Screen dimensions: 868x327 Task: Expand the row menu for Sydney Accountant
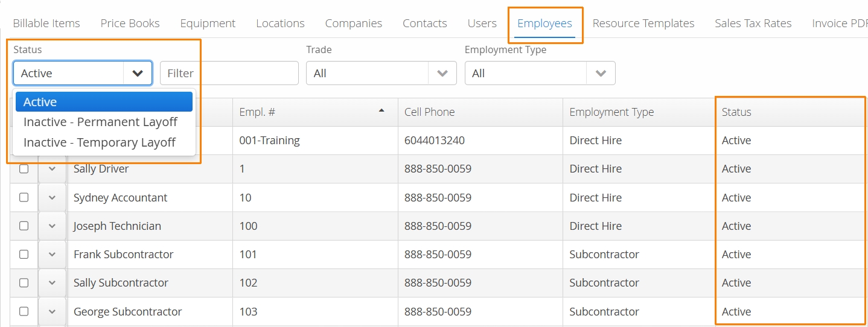point(53,197)
